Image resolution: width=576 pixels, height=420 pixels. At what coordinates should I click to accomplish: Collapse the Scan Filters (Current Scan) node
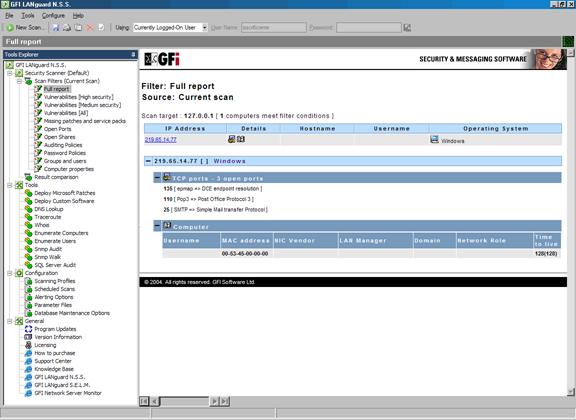(x=19, y=81)
